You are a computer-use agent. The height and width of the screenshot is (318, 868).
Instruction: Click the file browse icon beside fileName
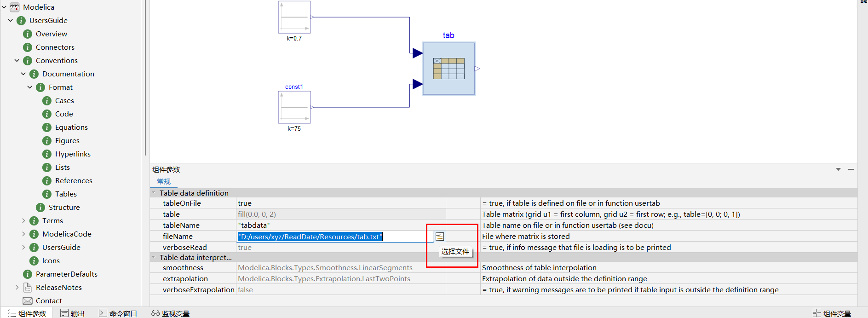point(440,237)
